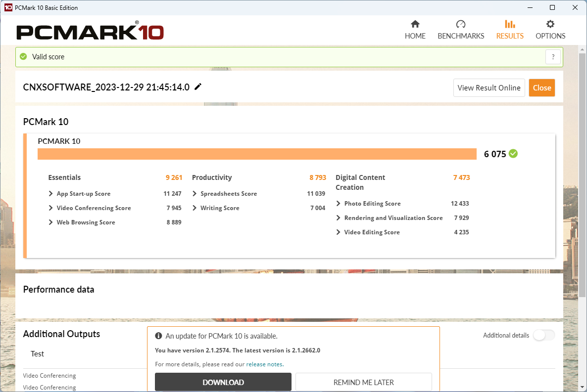Click the green check beside 6 075
587x392 pixels.
513,153
